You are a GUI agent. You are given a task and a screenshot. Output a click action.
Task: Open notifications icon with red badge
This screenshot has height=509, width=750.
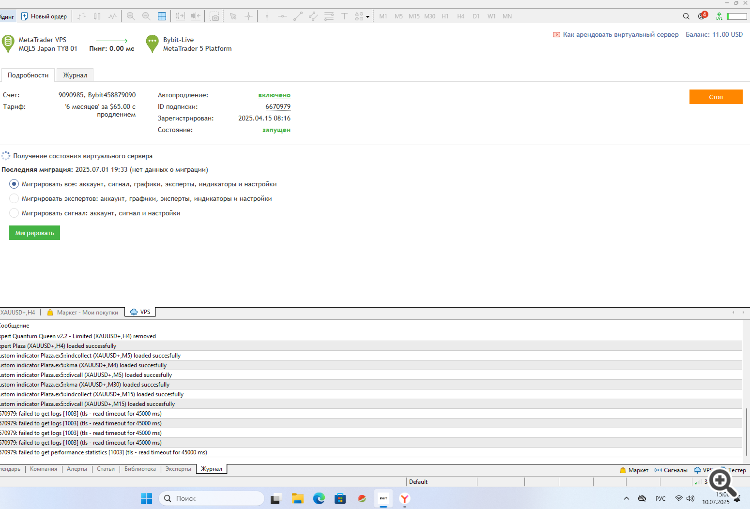(702, 16)
